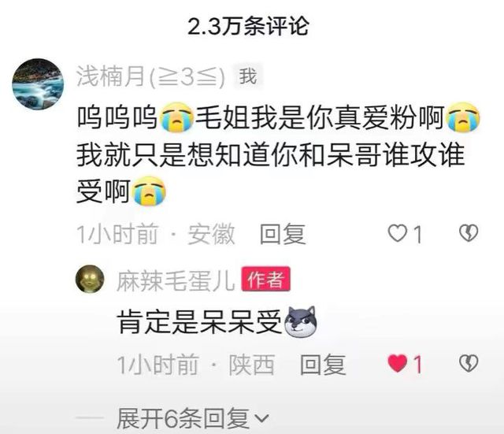Select the 2.3万条评论 header title

tap(248, 26)
